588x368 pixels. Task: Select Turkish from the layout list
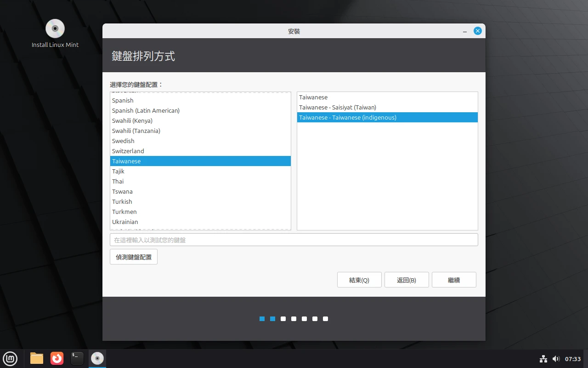coord(122,201)
